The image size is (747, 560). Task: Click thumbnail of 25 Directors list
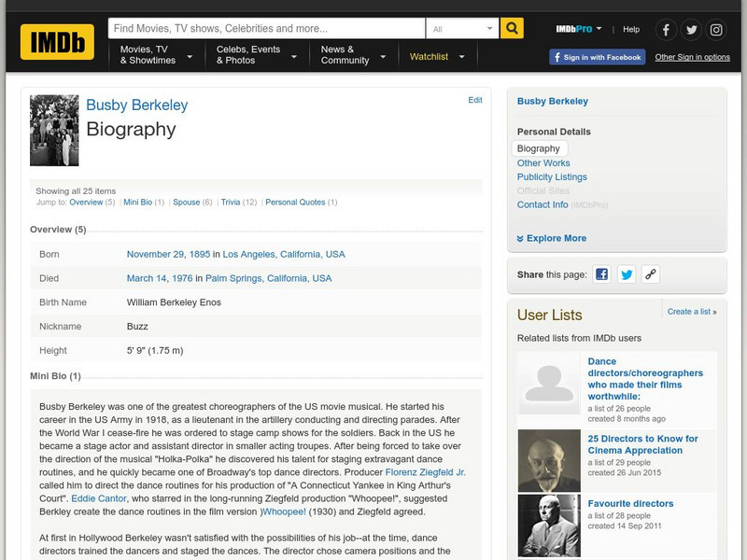click(x=549, y=460)
